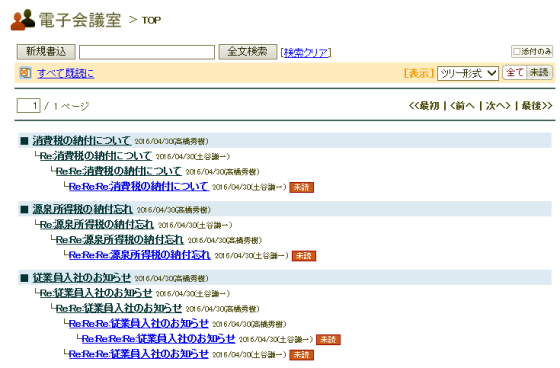560x368 pixels.
Task: Switch filter to 未読
Action: (539, 73)
